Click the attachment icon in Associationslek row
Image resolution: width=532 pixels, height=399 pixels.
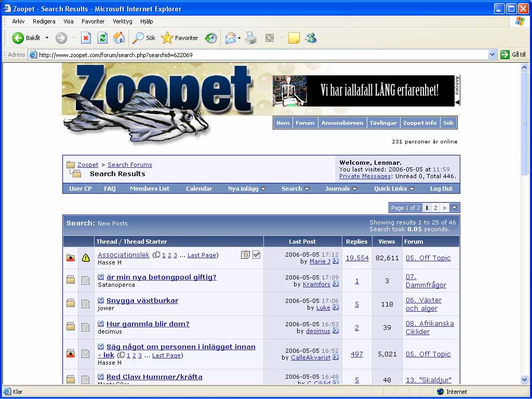245,255
